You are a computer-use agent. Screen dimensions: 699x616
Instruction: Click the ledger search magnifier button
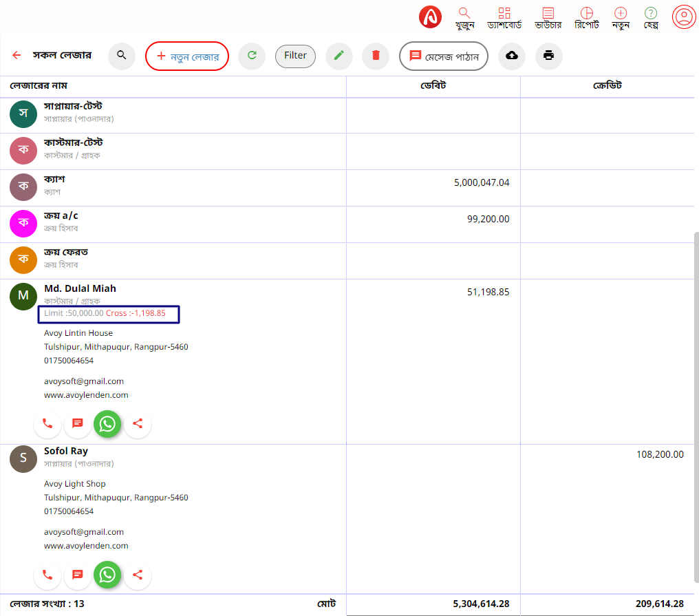122,56
